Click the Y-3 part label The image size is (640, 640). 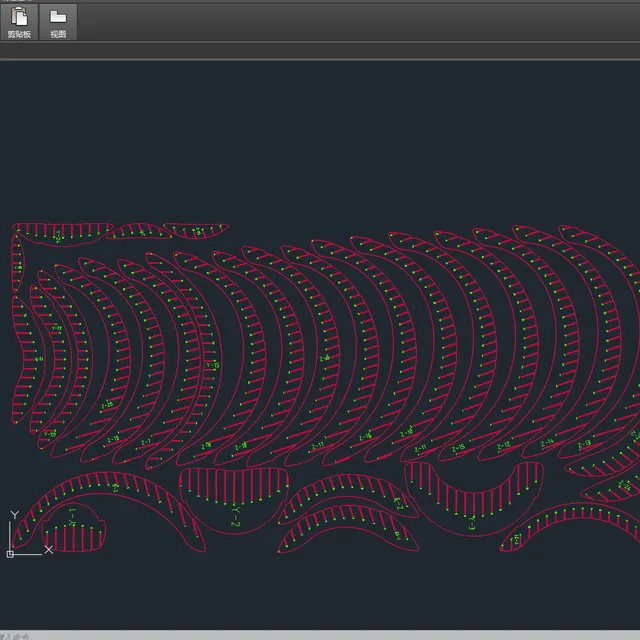pyautogui.click(x=471, y=523)
